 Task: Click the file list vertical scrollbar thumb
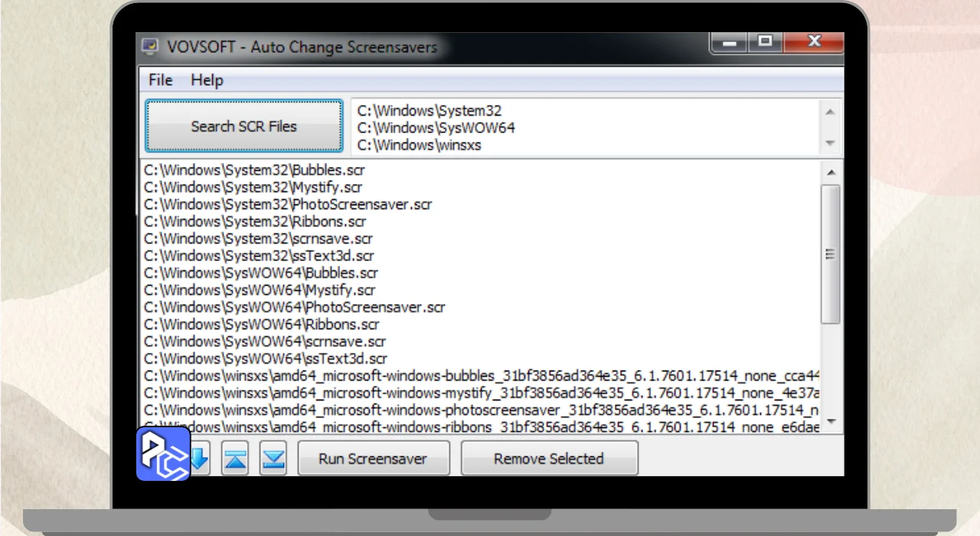coord(831,254)
